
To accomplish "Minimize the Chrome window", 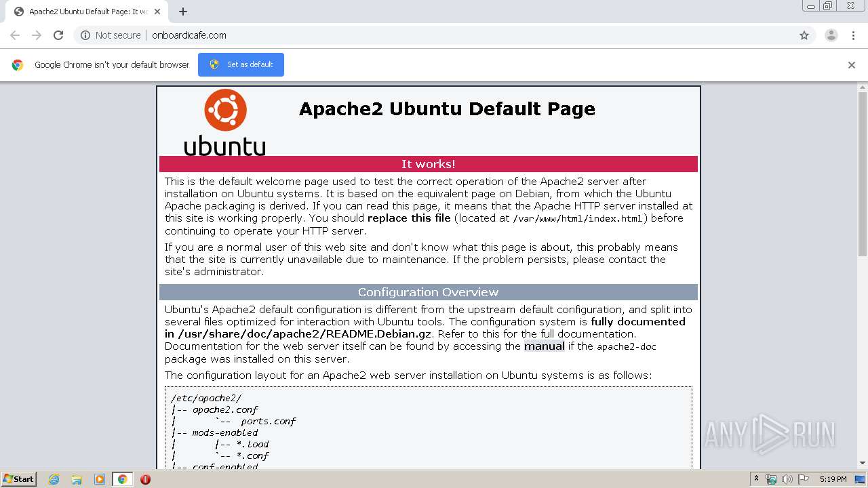I will point(811,6).
